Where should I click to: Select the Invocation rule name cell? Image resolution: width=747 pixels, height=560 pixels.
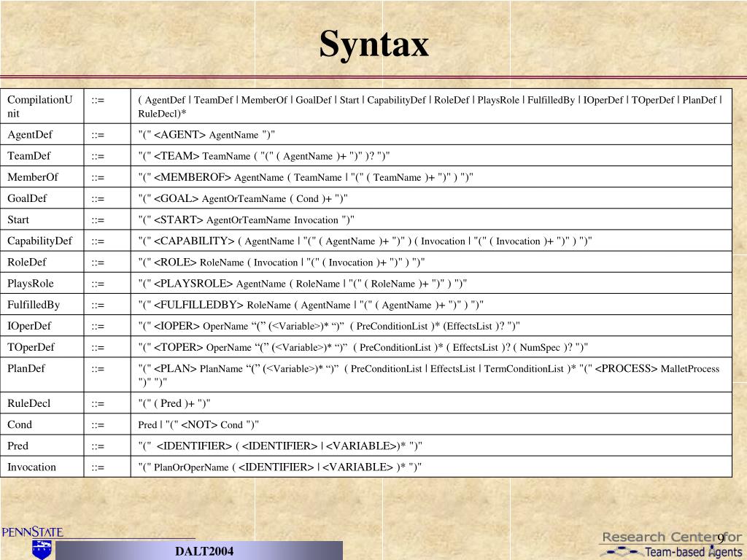[x=42, y=467]
